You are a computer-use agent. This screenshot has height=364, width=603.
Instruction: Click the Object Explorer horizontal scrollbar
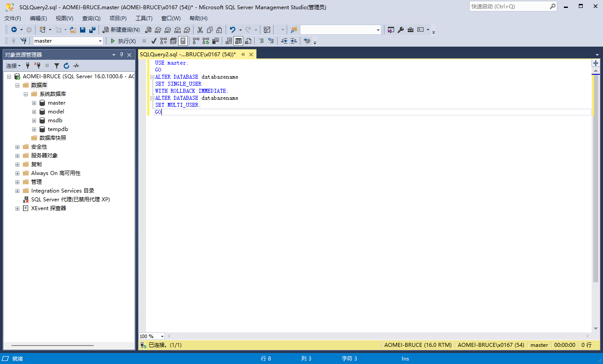click(52, 346)
